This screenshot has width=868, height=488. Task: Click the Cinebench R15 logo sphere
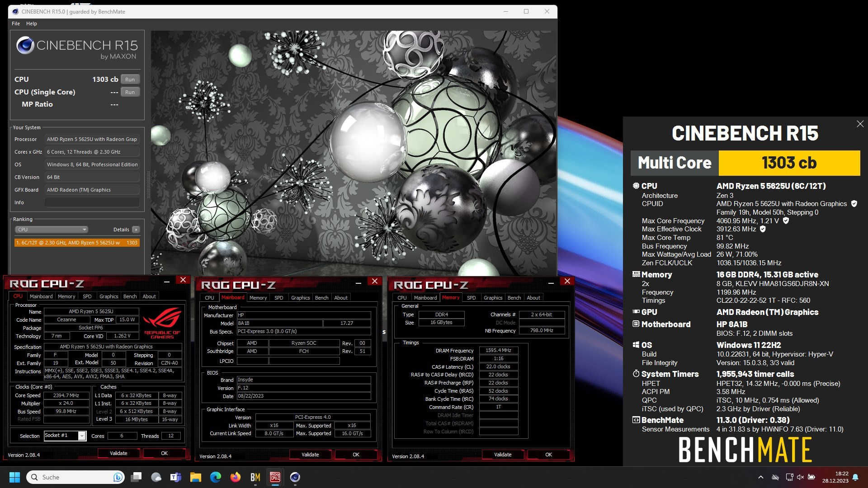coord(25,46)
